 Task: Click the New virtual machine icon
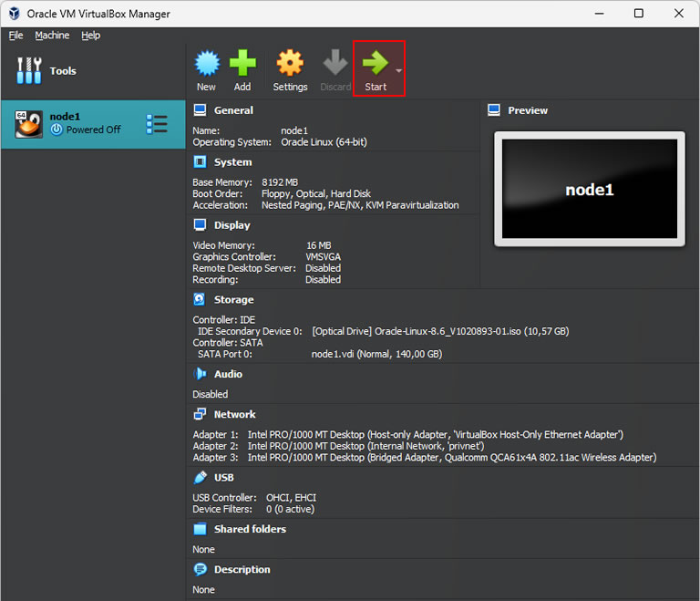tap(207, 63)
